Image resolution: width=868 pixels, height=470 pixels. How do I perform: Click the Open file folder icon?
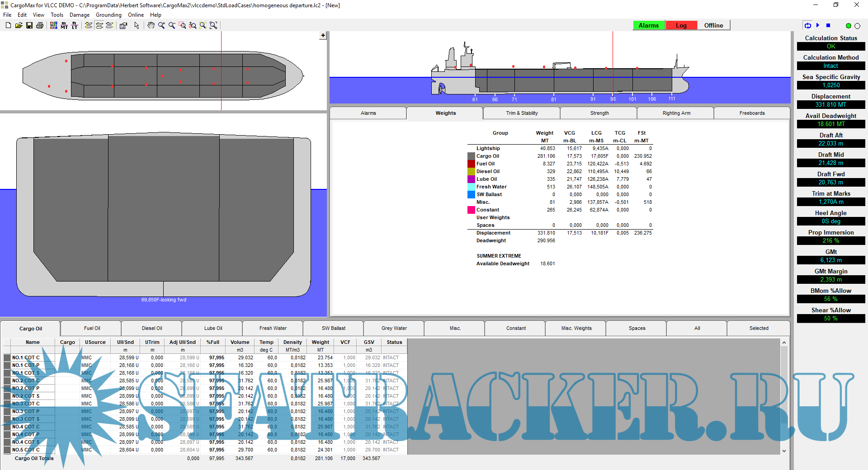pyautogui.click(x=19, y=26)
